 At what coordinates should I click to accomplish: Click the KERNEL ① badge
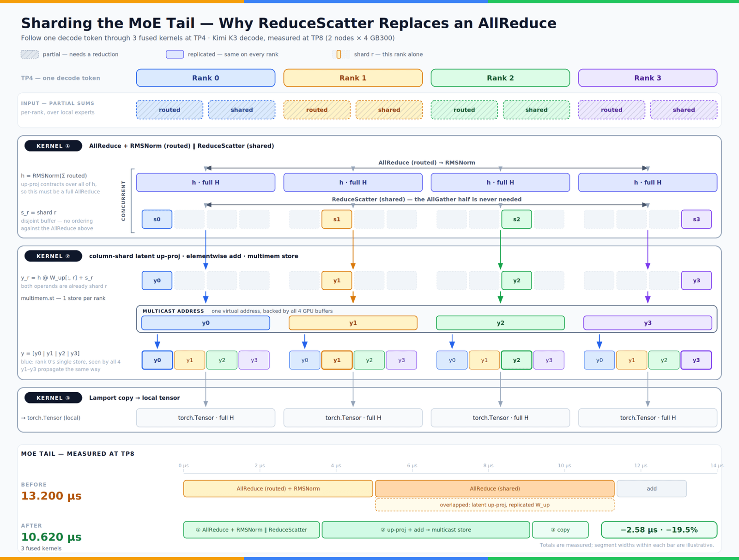point(53,146)
